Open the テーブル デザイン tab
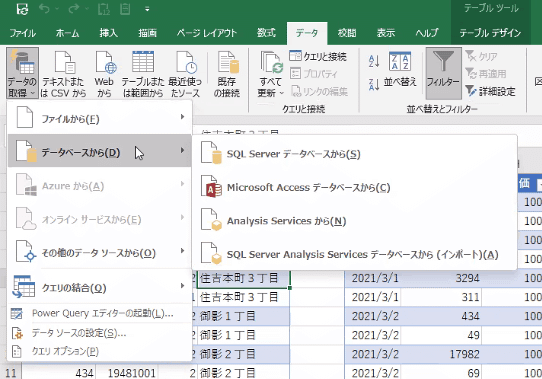The height and width of the screenshot is (379, 542). [x=490, y=33]
